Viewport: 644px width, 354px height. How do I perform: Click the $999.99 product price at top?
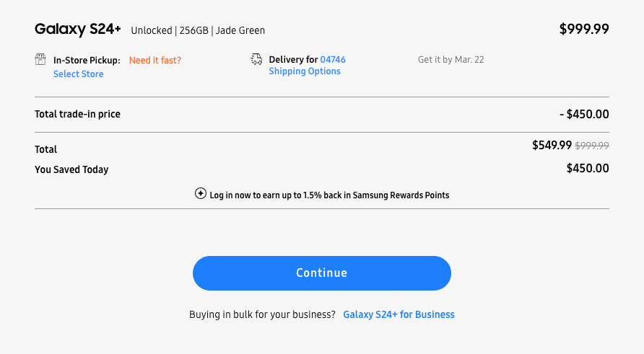(x=584, y=30)
